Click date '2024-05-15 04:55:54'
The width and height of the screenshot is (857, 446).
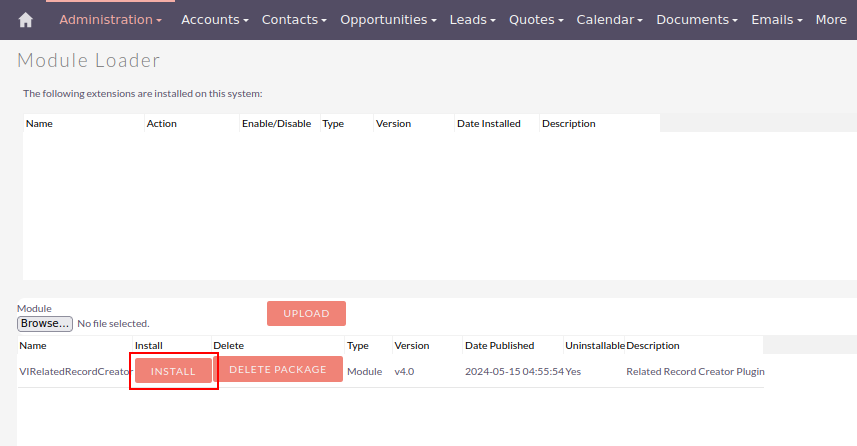pyautogui.click(x=514, y=372)
